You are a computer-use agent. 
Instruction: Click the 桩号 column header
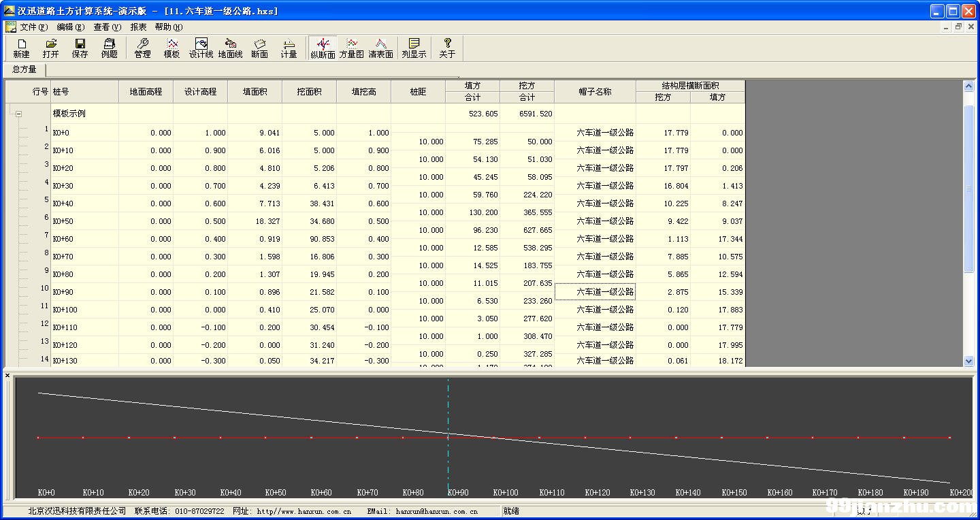(85, 92)
